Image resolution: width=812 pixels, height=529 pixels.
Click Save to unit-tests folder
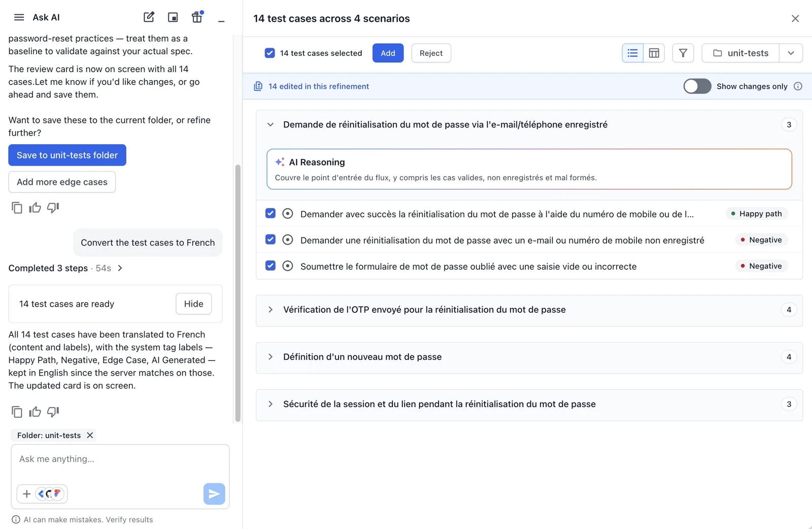pyautogui.click(x=67, y=155)
